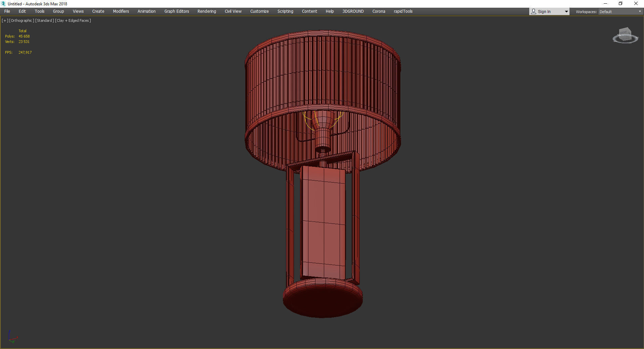Click the Polys count value 45 658
The image size is (644, 349).
24,36
